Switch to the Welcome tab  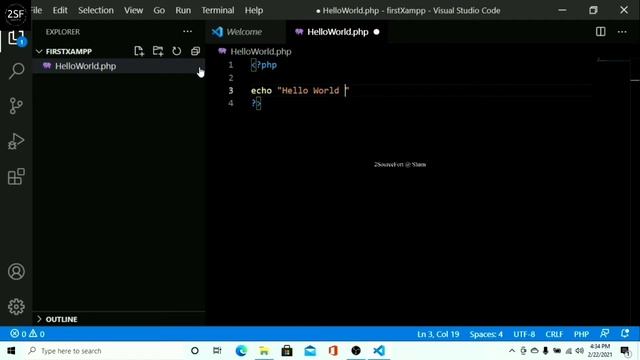pos(244,32)
